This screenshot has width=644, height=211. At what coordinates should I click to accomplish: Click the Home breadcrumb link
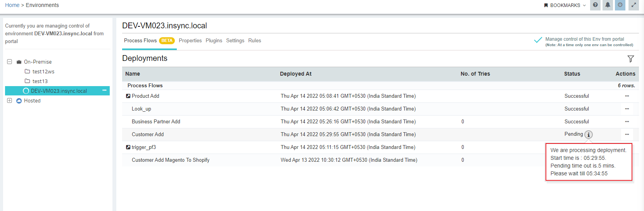[x=12, y=5]
